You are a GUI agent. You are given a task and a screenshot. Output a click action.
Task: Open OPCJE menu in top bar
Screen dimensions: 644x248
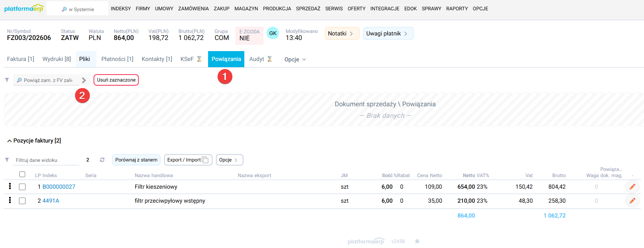pos(480,8)
